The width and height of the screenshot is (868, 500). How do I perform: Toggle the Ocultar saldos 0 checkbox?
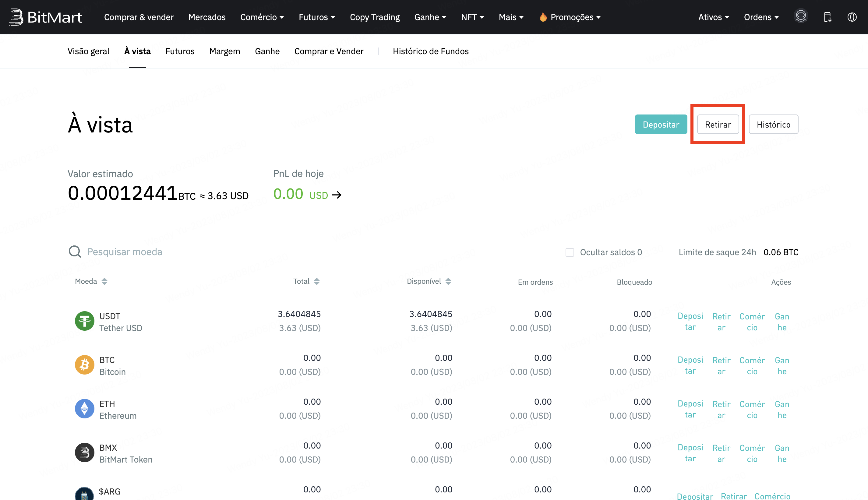[570, 252]
